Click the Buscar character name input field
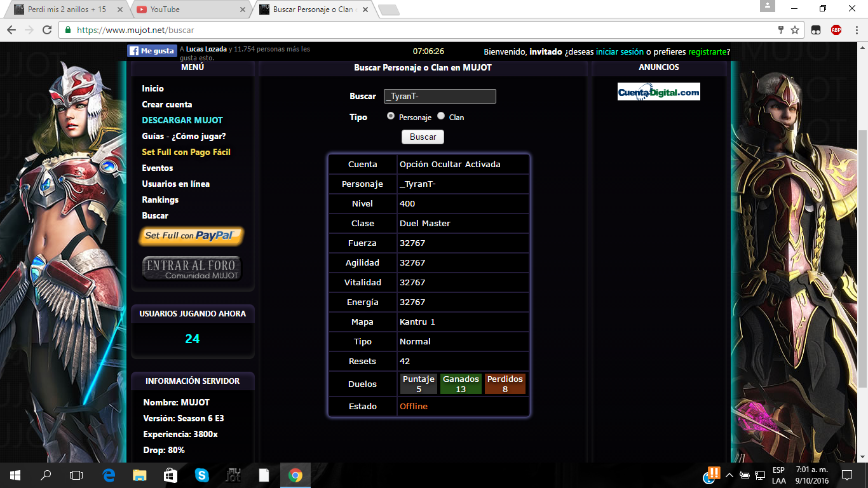 click(x=440, y=96)
